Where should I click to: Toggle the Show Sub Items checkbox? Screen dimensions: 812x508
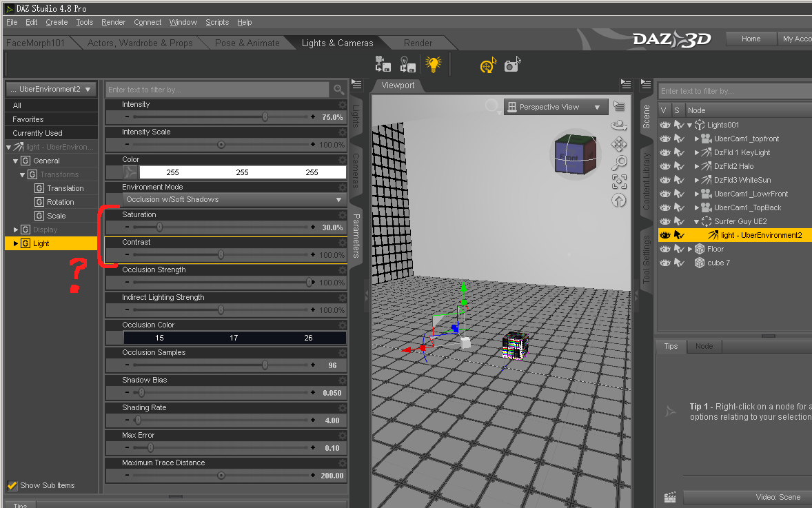point(12,486)
